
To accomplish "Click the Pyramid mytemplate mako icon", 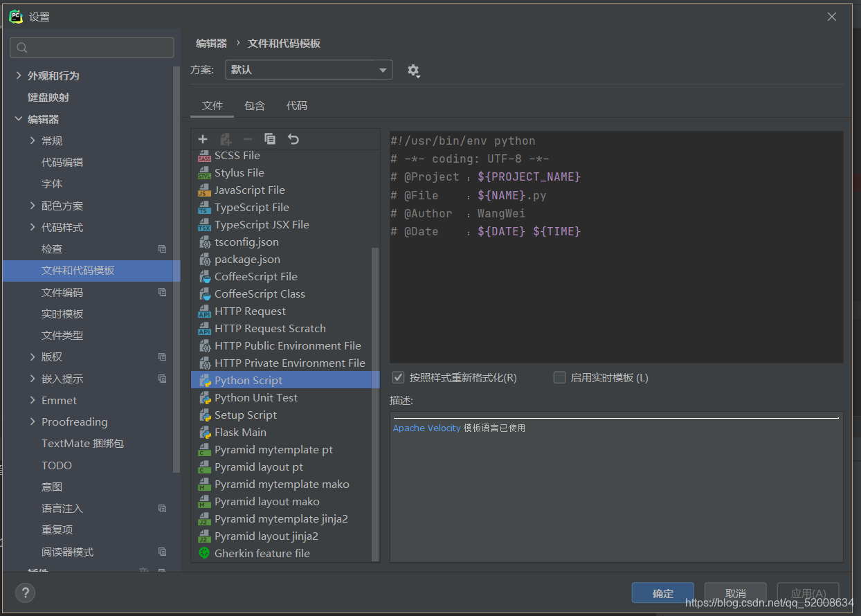I will [x=204, y=484].
